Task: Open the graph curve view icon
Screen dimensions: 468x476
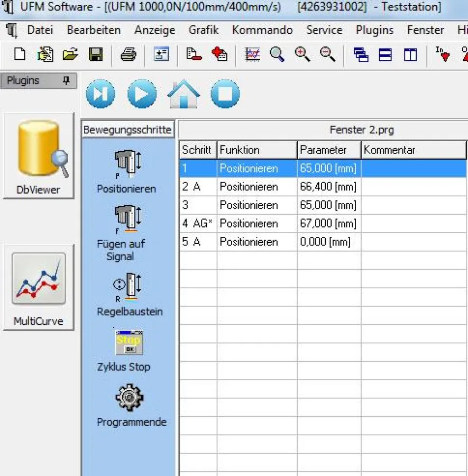Action: tap(253, 54)
